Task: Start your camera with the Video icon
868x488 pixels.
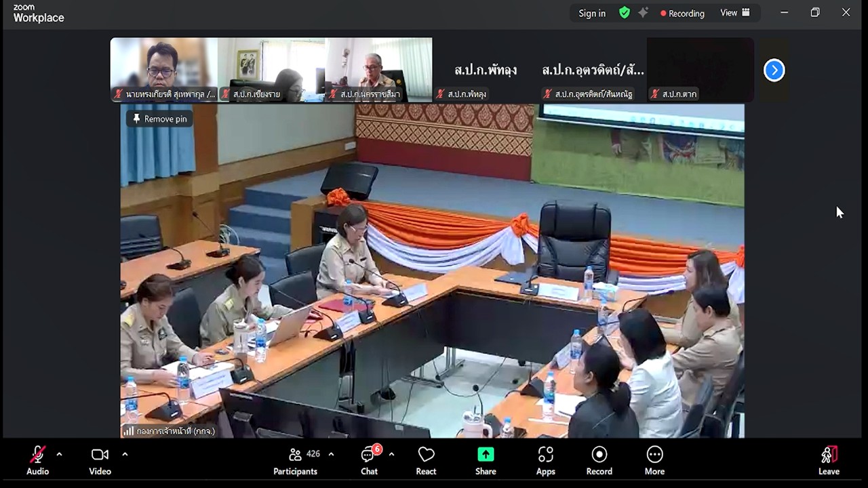Action: (x=100, y=454)
